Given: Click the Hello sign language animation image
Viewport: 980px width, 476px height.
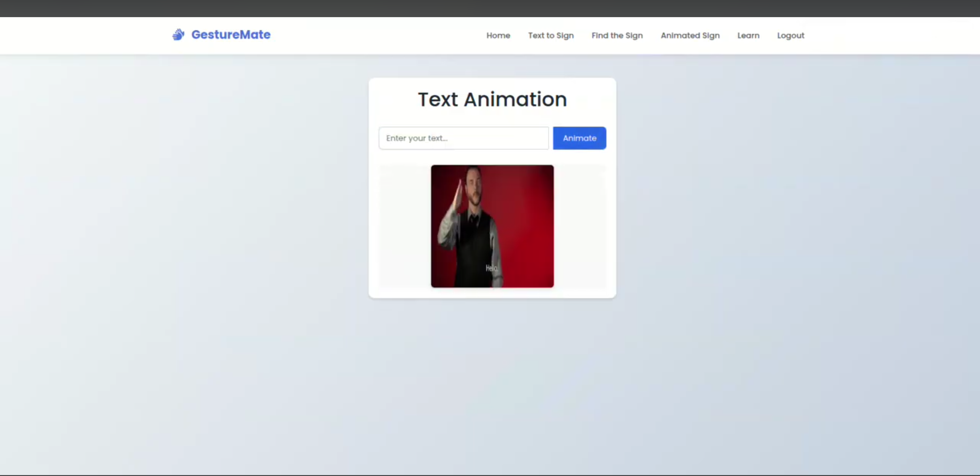Looking at the screenshot, I should 492,226.
